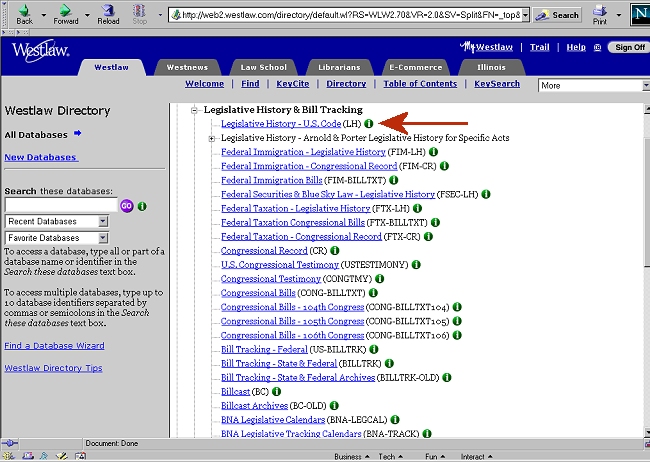Open the My Westlaw link

tap(486, 47)
